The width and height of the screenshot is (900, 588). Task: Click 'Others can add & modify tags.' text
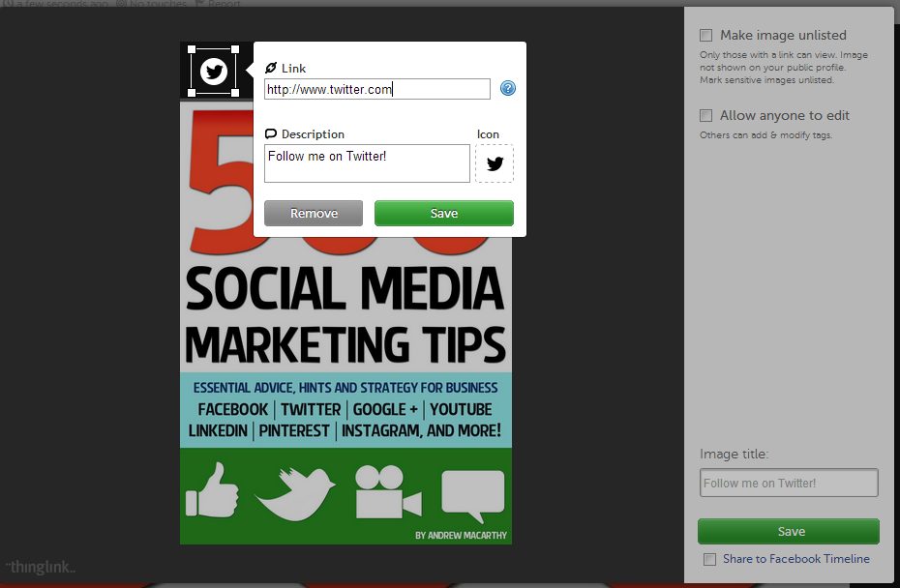click(765, 135)
